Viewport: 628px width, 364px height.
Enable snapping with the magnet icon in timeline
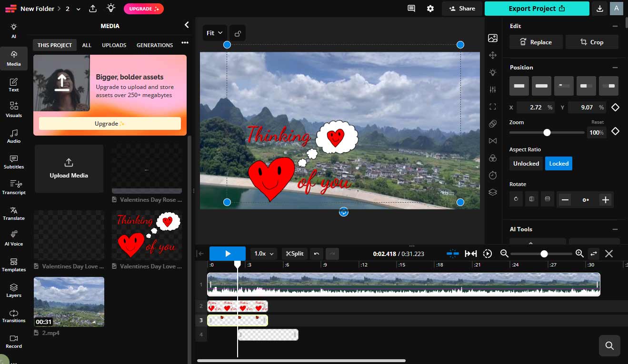(452, 254)
